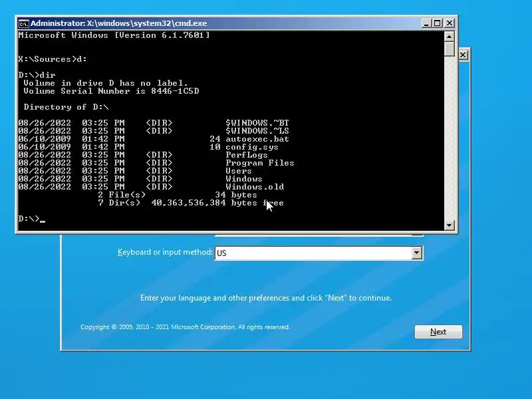Click the cmd.exe title bar system icon
The image size is (532, 399).
(x=24, y=24)
